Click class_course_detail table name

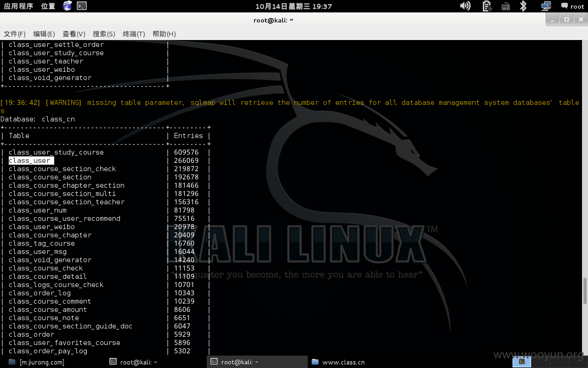[x=47, y=276]
